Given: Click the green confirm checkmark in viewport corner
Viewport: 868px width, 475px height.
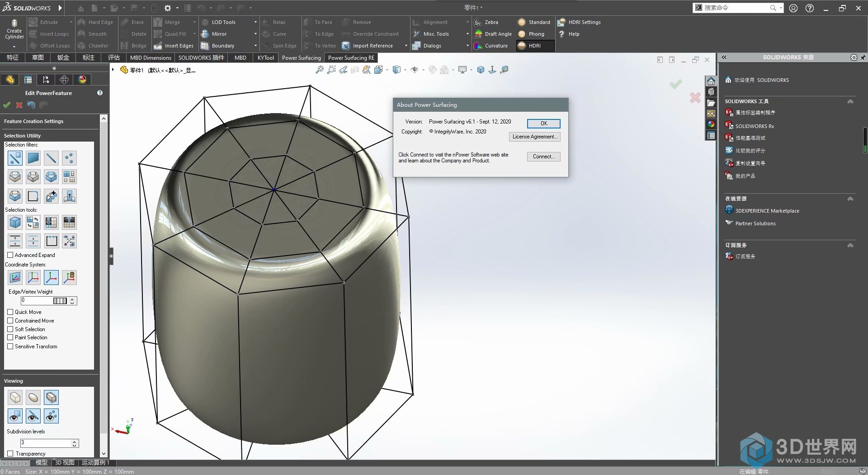Looking at the screenshot, I should pyautogui.click(x=676, y=84).
